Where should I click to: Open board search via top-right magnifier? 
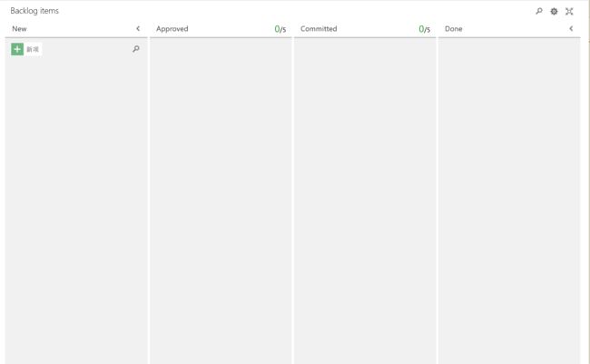539,11
